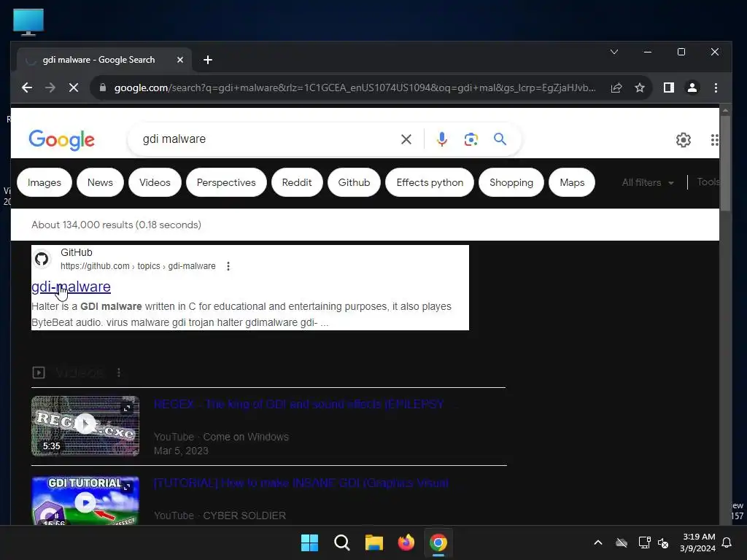Open Videos section options menu
Viewport: 747px width, 560px height.
[119, 373]
